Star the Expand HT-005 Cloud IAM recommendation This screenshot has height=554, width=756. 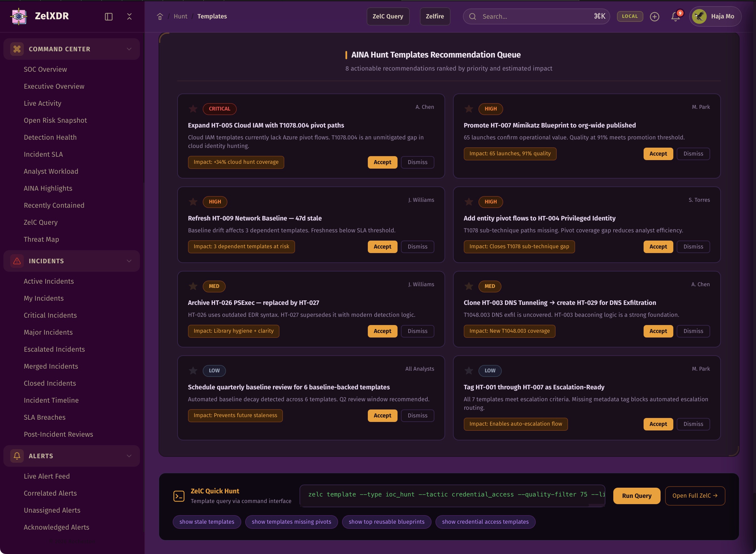pyautogui.click(x=193, y=109)
